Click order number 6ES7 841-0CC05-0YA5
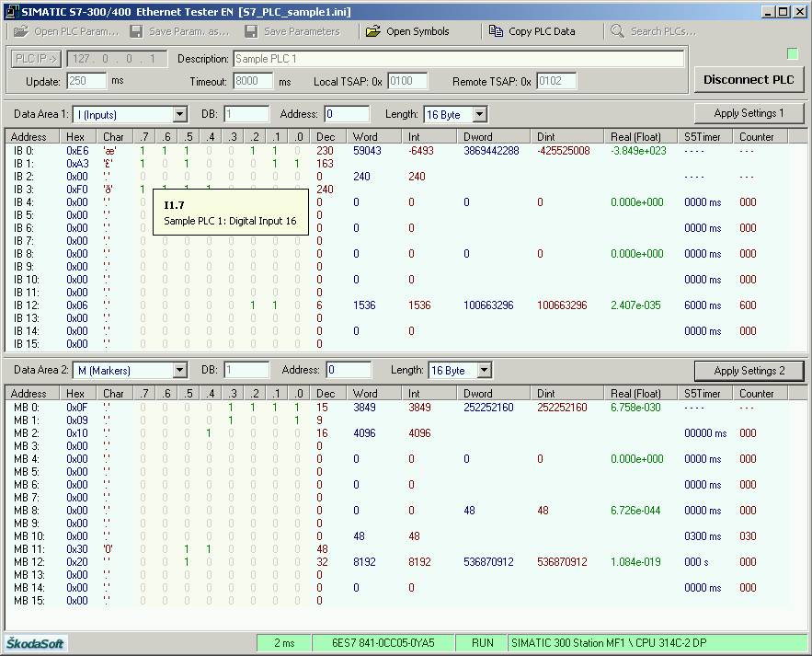This screenshot has width=812, height=656. point(383,643)
